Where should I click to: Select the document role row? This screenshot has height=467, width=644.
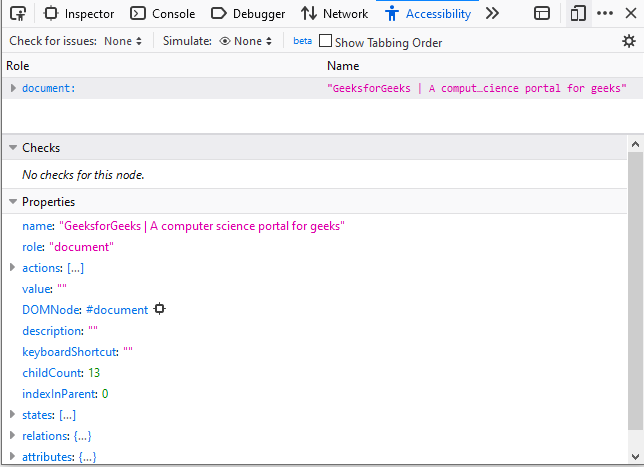point(322,88)
